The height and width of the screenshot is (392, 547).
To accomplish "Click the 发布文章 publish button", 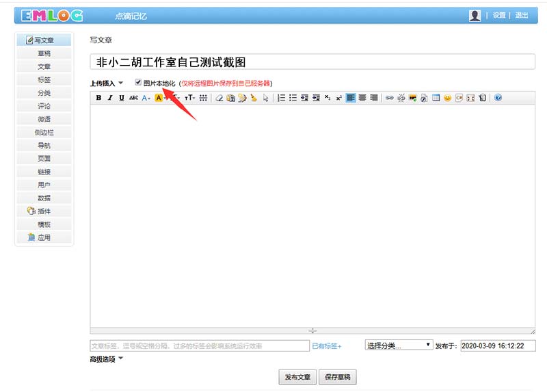I will coord(297,377).
